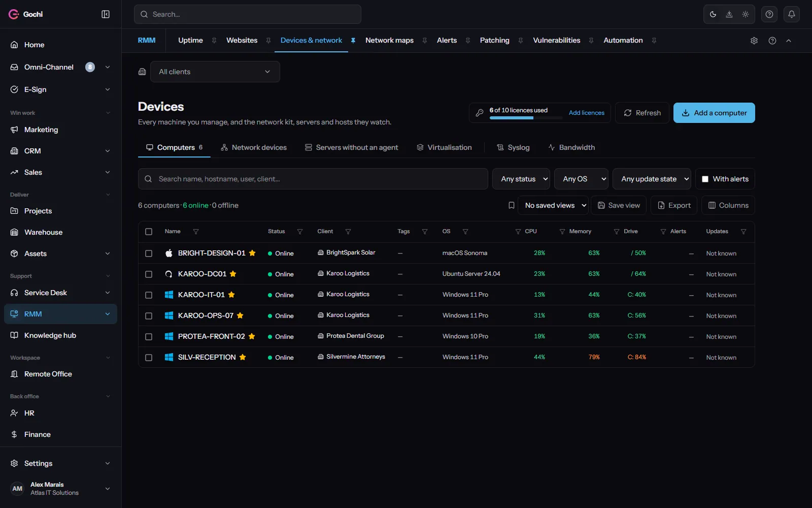Expand CRM in sidebar
Viewport: 812px width, 508px height.
[108, 151]
